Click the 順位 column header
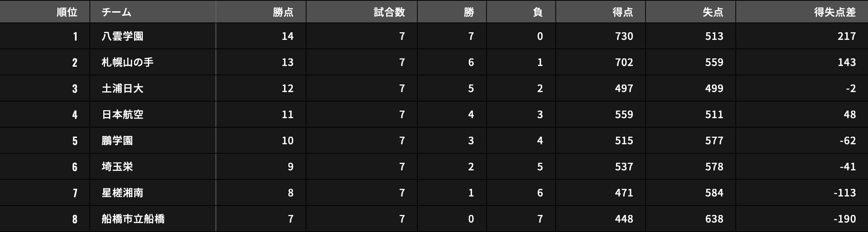The width and height of the screenshot is (868, 232). point(67,12)
